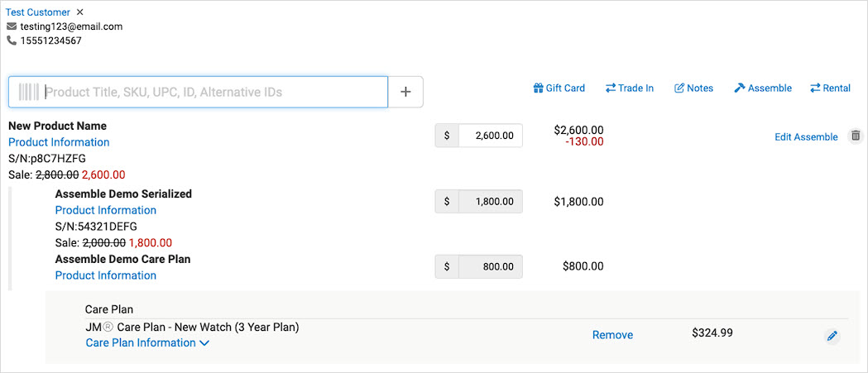The width and height of the screenshot is (868, 373).
Task: Open Notes for this sale
Action: tap(693, 88)
